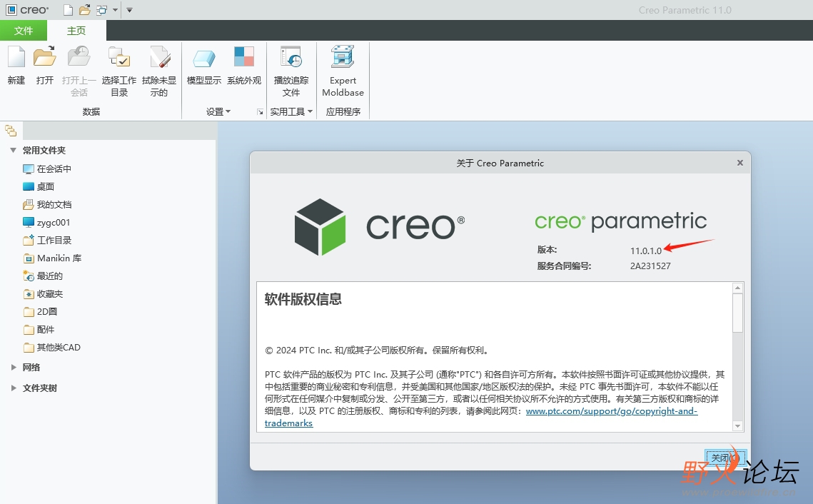Screen dimensions: 813x504
Task: Open 收藏夹 favorites folder
Action: (x=43, y=294)
